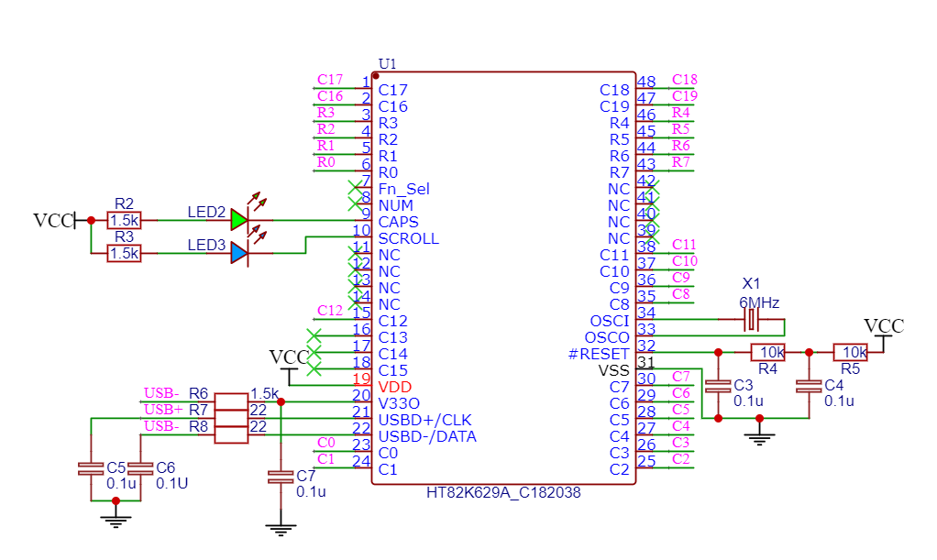Click the R3 1.5k resistor body
The height and width of the screenshot is (560, 937).
125,253
